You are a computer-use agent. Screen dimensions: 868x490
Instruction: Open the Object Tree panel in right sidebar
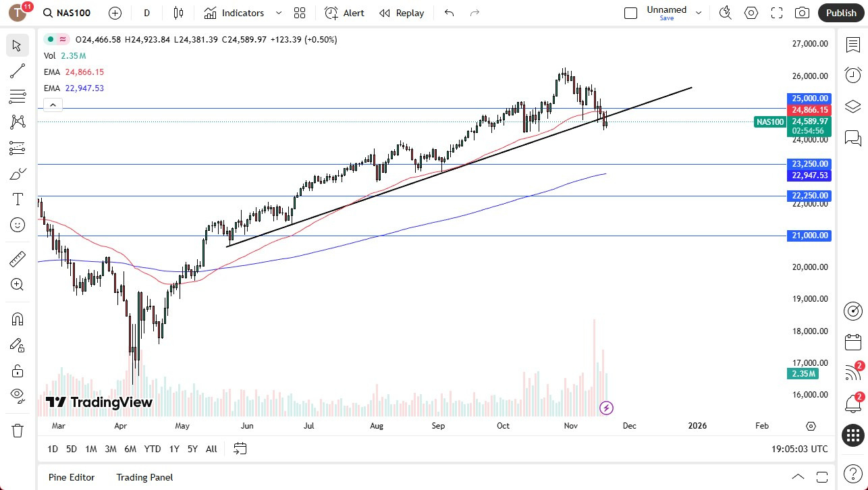852,106
